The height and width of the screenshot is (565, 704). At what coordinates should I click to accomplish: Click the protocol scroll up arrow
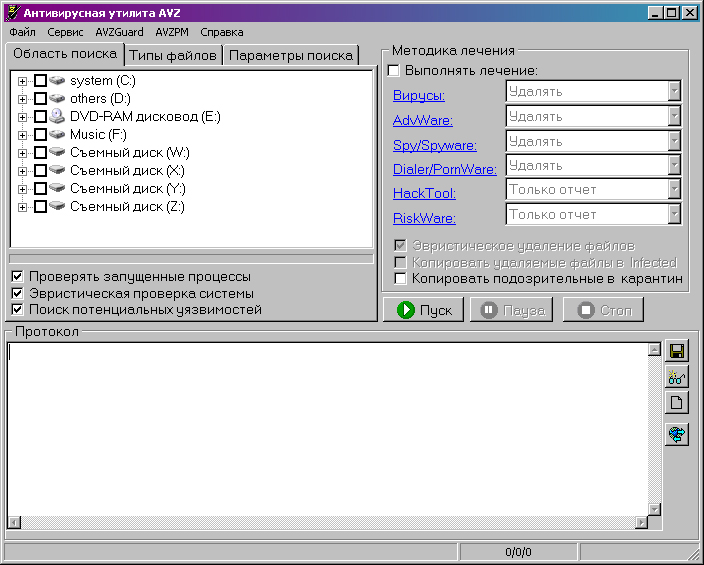coord(655,350)
